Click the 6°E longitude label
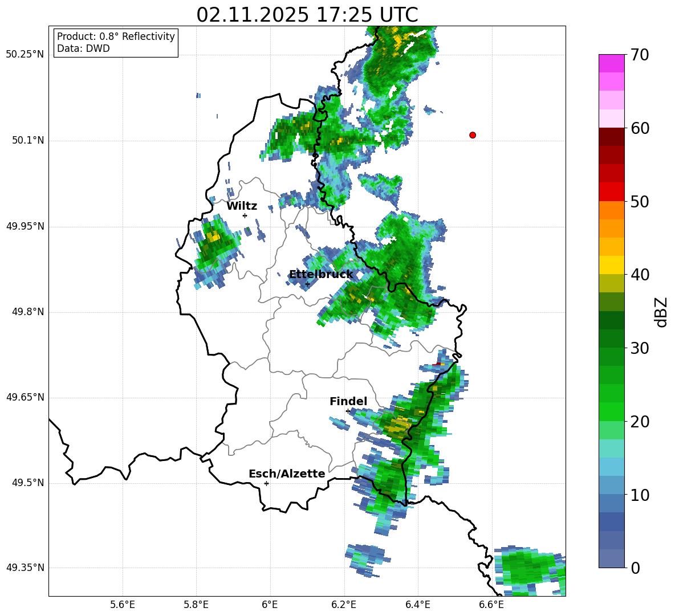The image size is (675, 616). point(270,605)
